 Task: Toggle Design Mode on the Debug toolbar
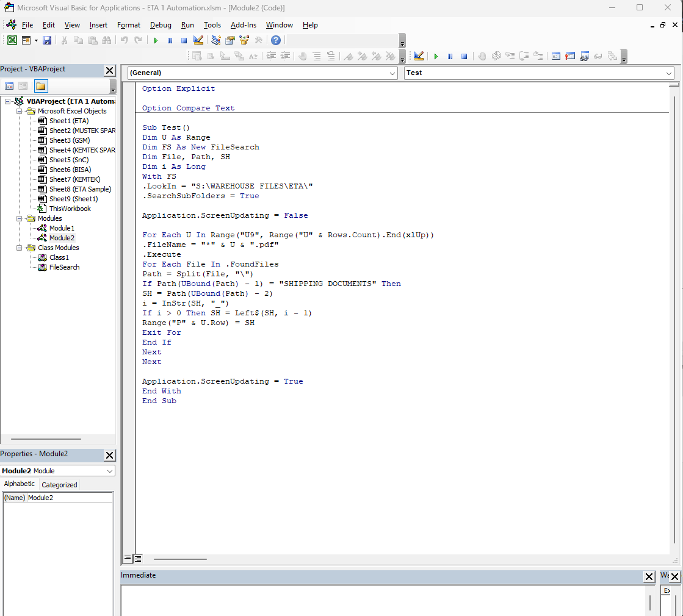pyautogui.click(x=419, y=56)
